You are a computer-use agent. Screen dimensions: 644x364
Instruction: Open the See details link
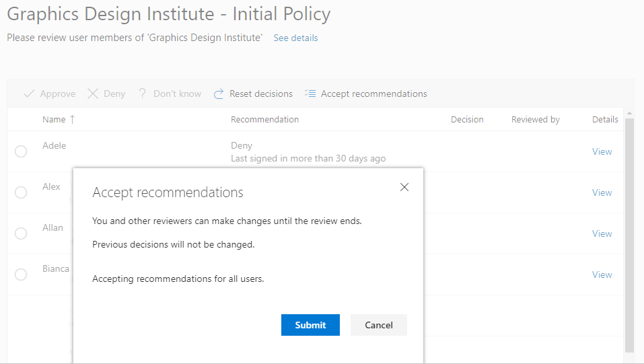(x=295, y=38)
